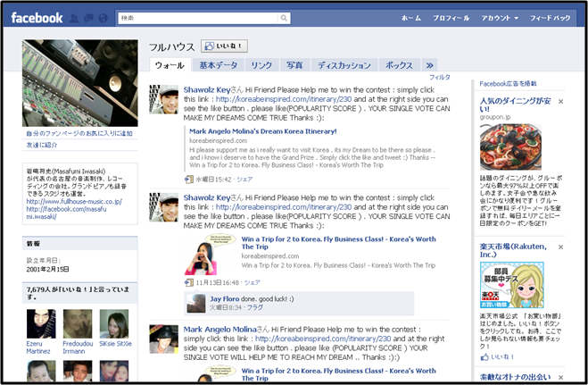Open プロフィール in top navigation
The width and height of the screenshot is (588, 385).
451,18
